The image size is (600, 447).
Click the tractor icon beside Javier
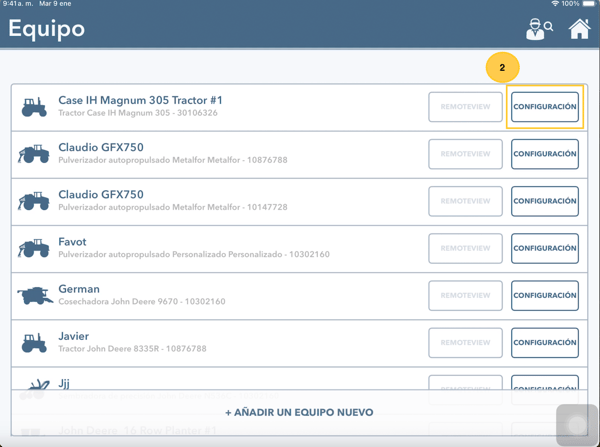[x=34, y=343]
